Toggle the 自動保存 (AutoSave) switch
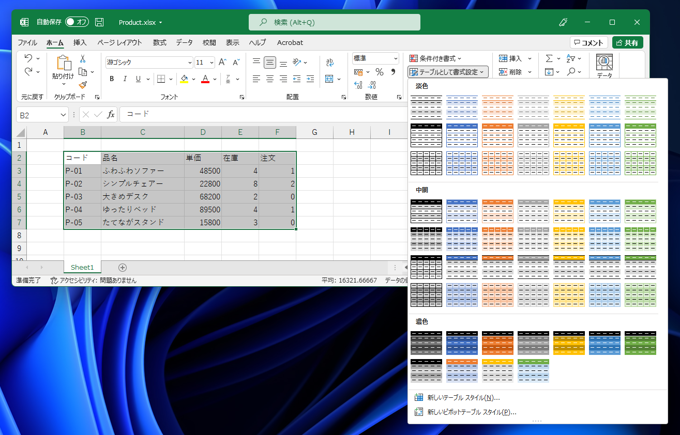 click(x=77, y=22)
